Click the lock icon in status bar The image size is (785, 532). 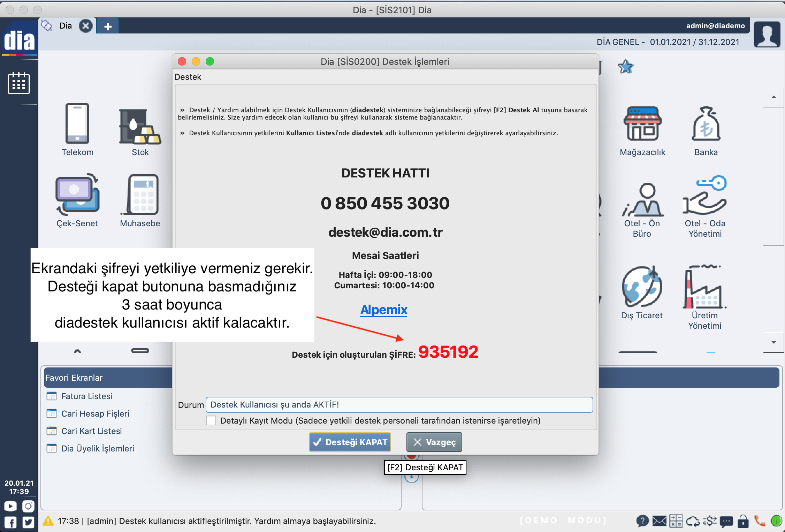pyautogui.click(x=743, y=521)
